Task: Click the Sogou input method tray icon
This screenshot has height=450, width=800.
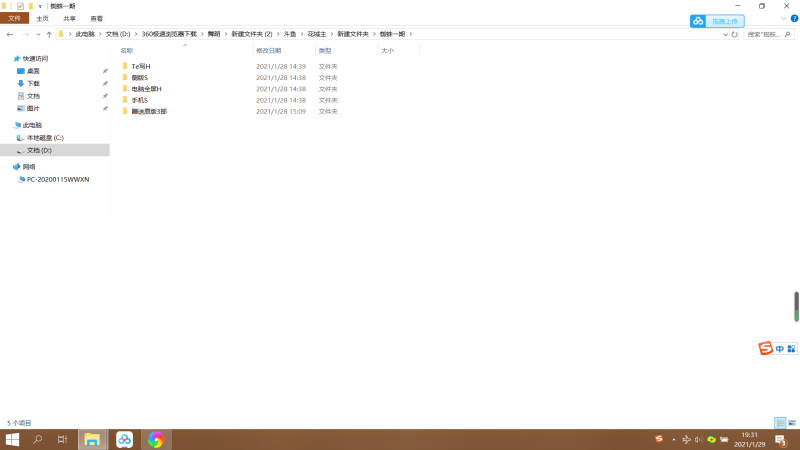Action: pos(659,439)
